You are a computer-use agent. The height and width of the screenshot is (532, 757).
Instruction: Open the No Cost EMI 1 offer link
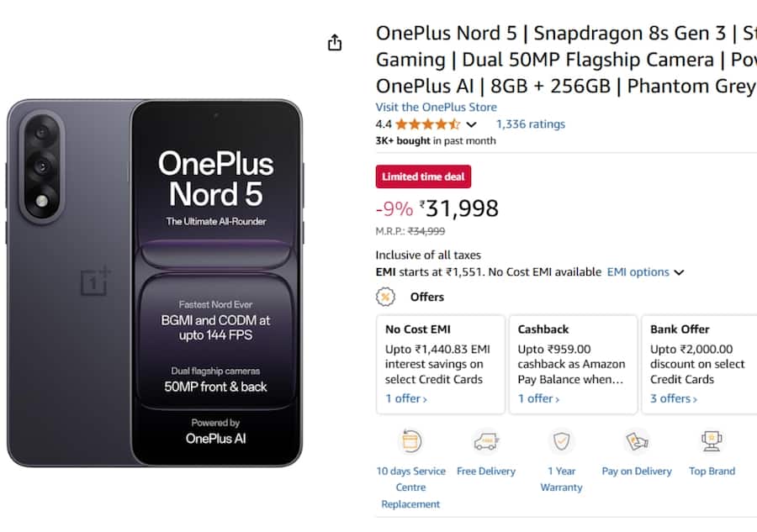click(405, 398)
